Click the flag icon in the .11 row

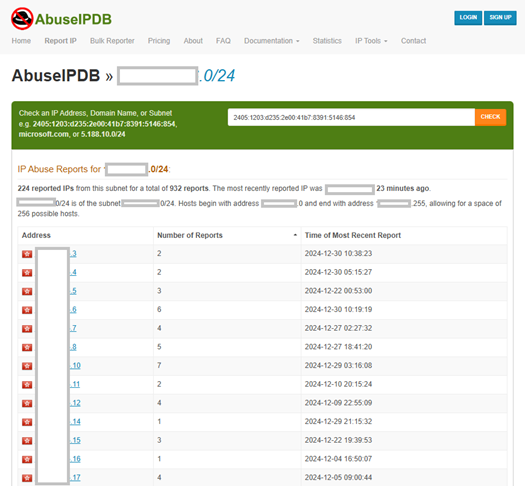click(27, 385)
